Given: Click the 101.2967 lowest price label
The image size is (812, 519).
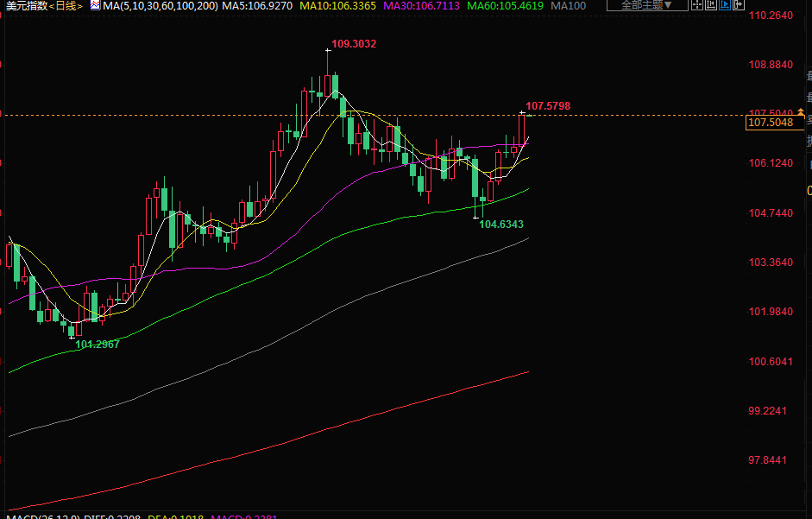Looking at the screenshot, I should coord(98,344).
